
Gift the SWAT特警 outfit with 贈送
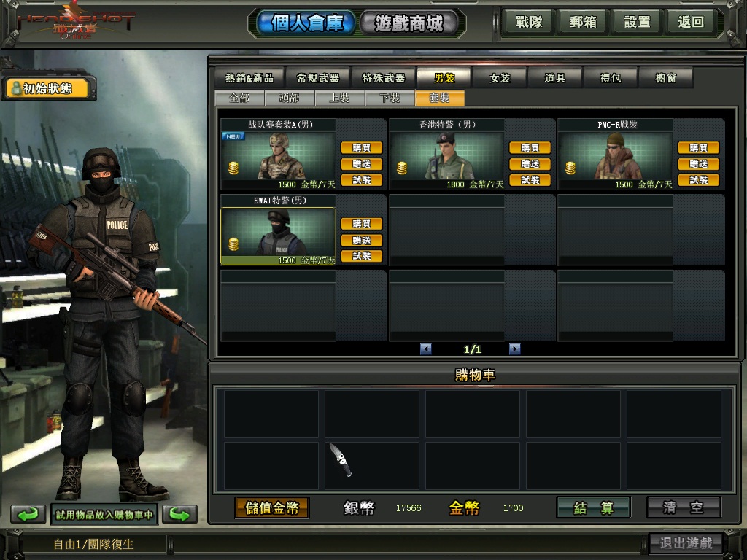point(362,240)
